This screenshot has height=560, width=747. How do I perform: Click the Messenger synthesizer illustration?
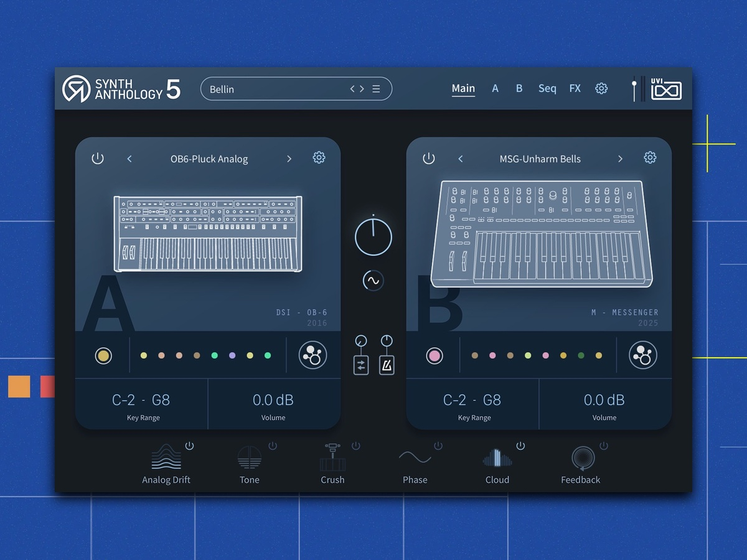click(542, 234)
